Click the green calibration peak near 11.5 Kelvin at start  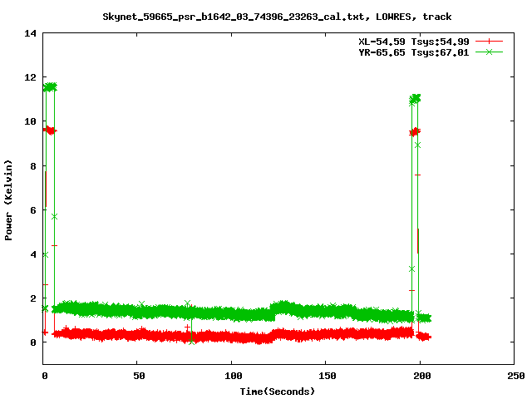50,87
